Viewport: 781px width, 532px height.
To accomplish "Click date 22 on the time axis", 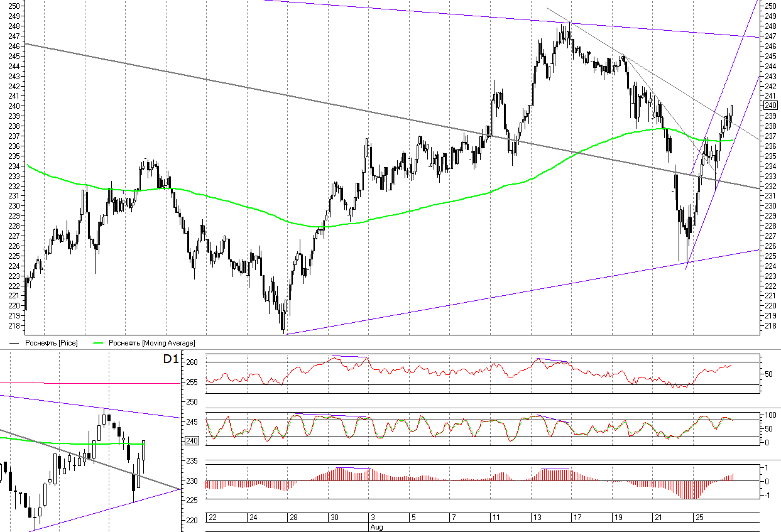I will tap(213, 518).
